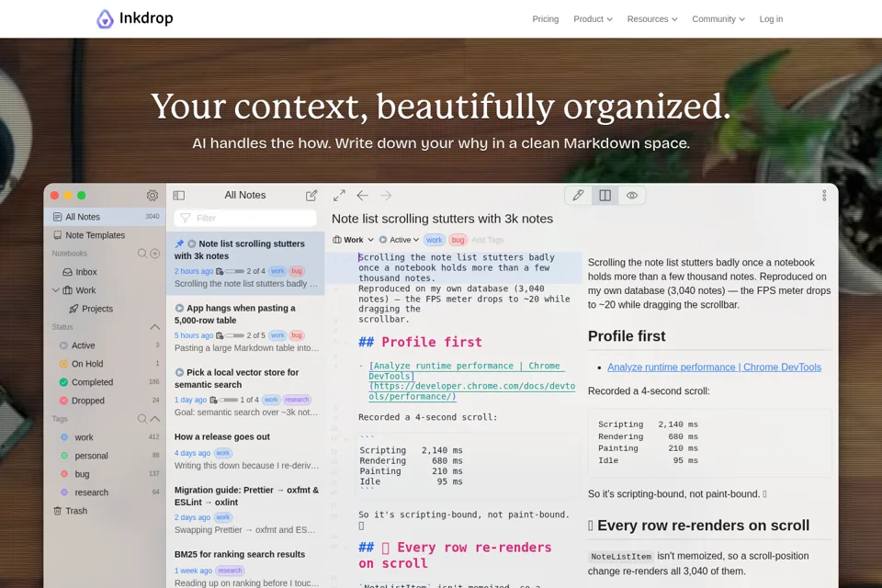Screen dimensions: 882x588
Task: Collapse the Work notebook tree
Action: [x=56, y=290]
